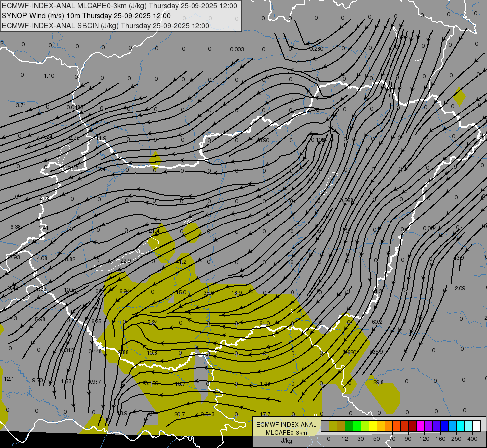Click the gray swatch in the MLCAPE legend
The width and height of the screenshot is (487, 448).
coord(325,426)
